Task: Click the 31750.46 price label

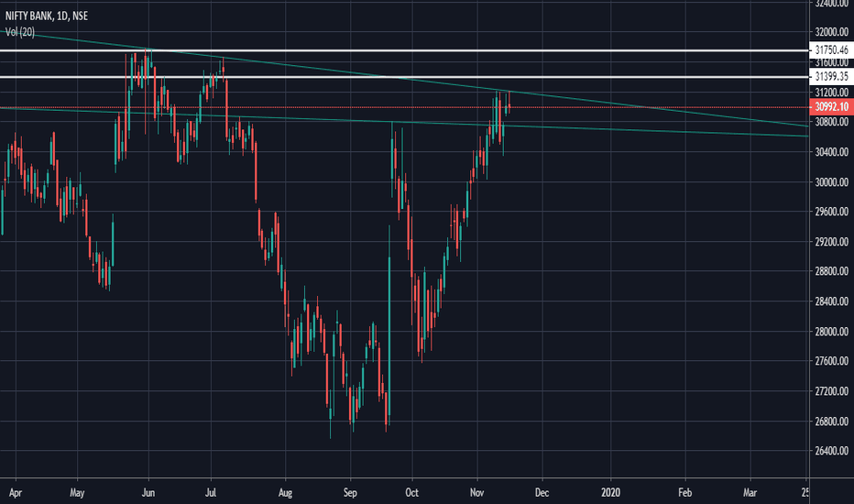Action: pos(831,50)
